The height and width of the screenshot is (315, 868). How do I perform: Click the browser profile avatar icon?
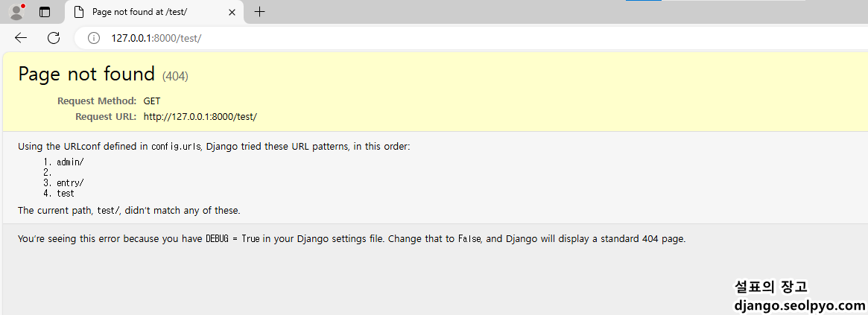click(17, 12)
